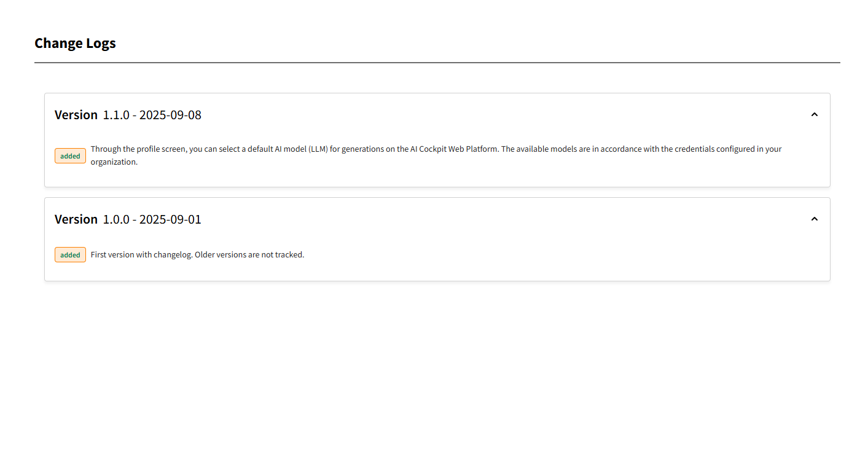Screen dimensions: 868x462
Task: Select the '1.0.0 - 2025-09-01' version date text
Action: pos(152,219)
